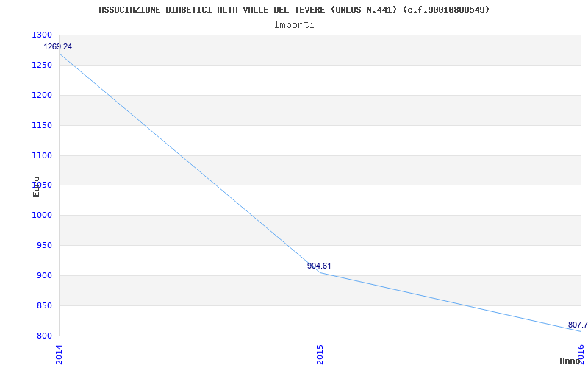The image size is (588, 368).
Task: Click the 1250 y-axis value
Action: [42, 66]
